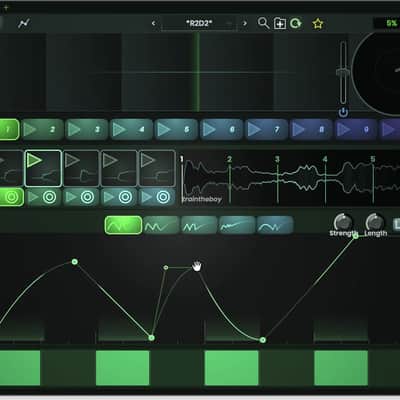The width and height of the screenshot is (400, 400).
Task: Select the fifth curve preset button
Action: tap(275, 225)
